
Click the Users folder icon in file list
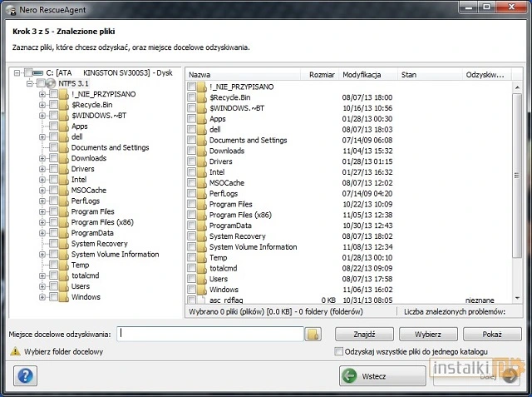202,280
